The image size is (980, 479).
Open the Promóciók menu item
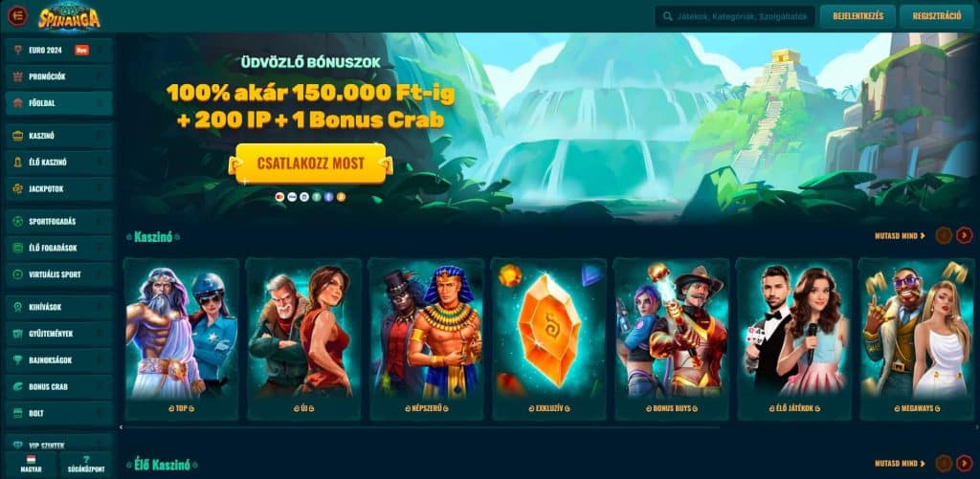[58, 76]
